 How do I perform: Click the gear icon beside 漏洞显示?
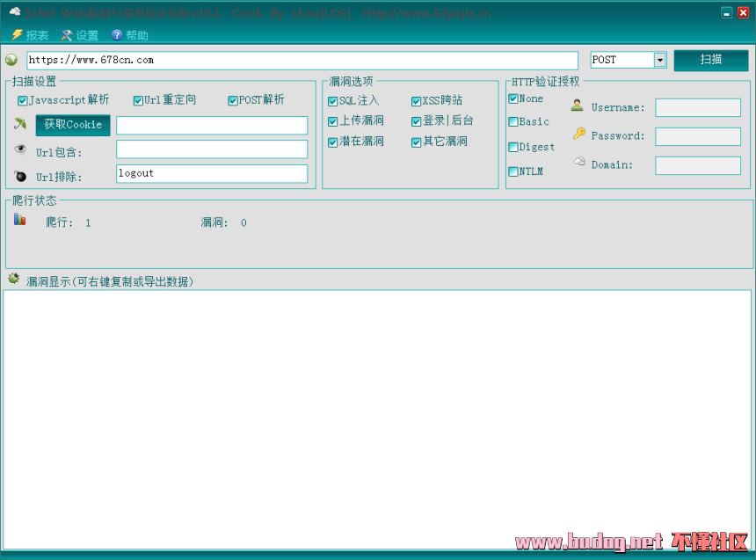(13, 279)
